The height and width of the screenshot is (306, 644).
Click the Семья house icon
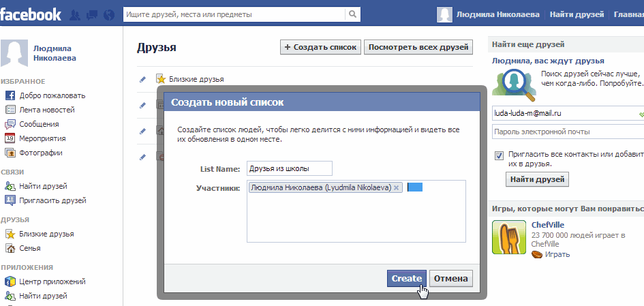pos(10,249)
